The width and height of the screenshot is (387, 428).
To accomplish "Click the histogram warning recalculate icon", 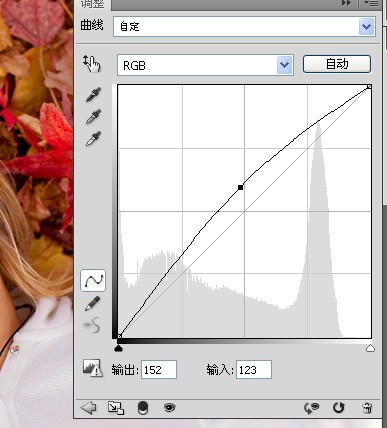I will (92, 368).
